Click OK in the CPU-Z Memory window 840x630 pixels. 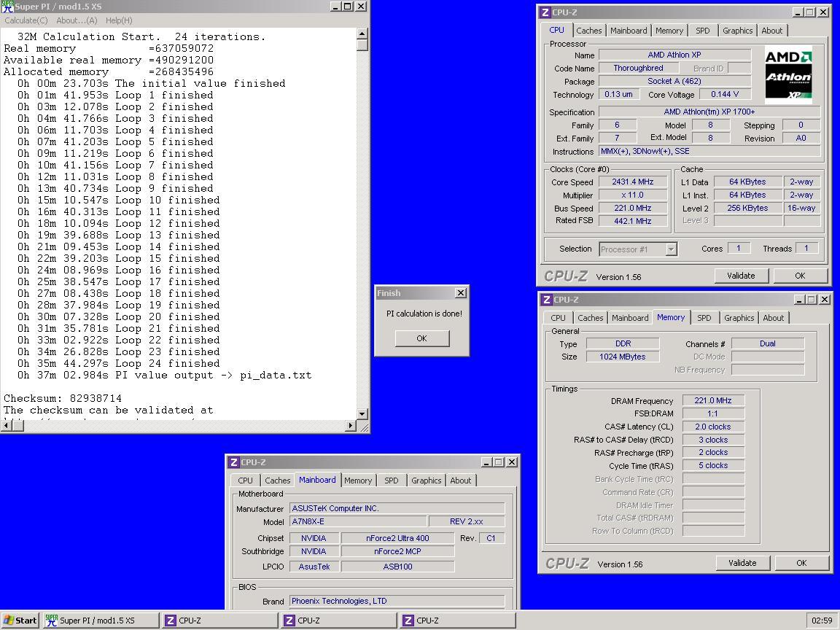click(x=801, y=563)
